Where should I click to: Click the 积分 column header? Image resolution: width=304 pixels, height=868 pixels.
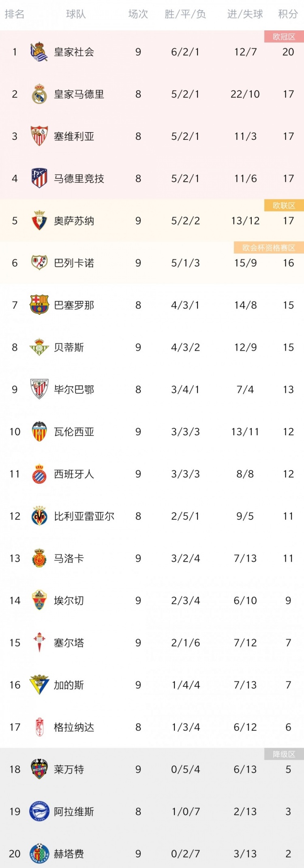pos(288,15)
